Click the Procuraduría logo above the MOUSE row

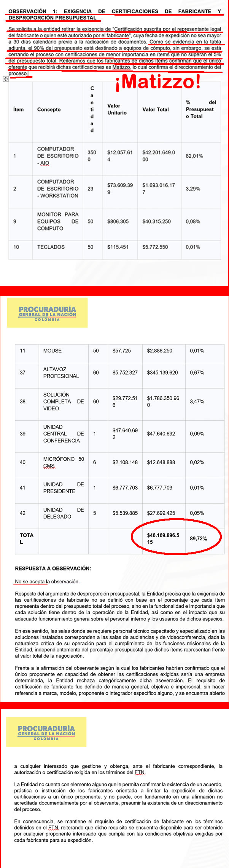coord(47,313)
